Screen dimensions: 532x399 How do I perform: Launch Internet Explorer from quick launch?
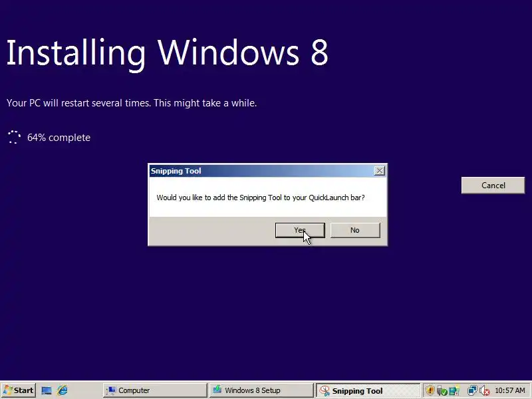pos(63,390)
